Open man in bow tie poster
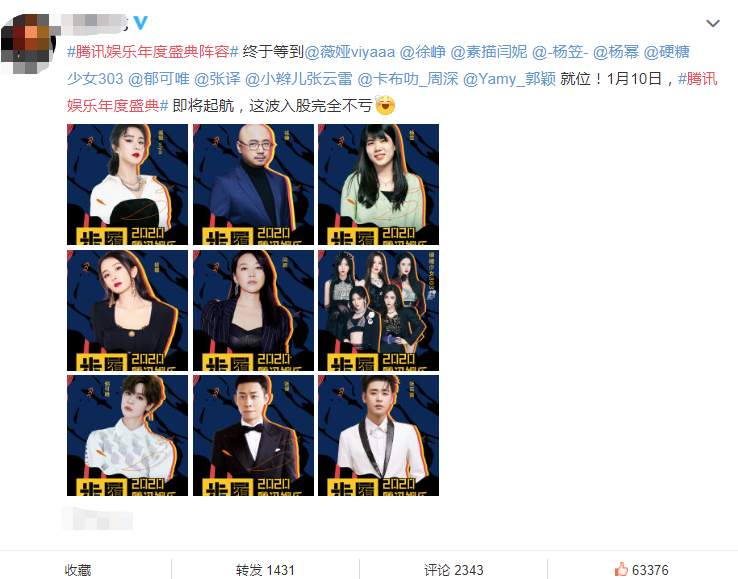 point(253,435)
